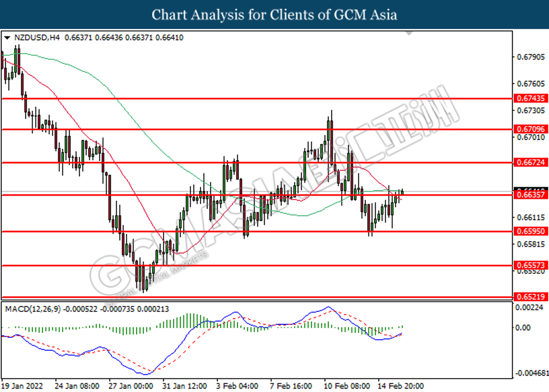Select the 0.66357 price level label

(531, 195)
